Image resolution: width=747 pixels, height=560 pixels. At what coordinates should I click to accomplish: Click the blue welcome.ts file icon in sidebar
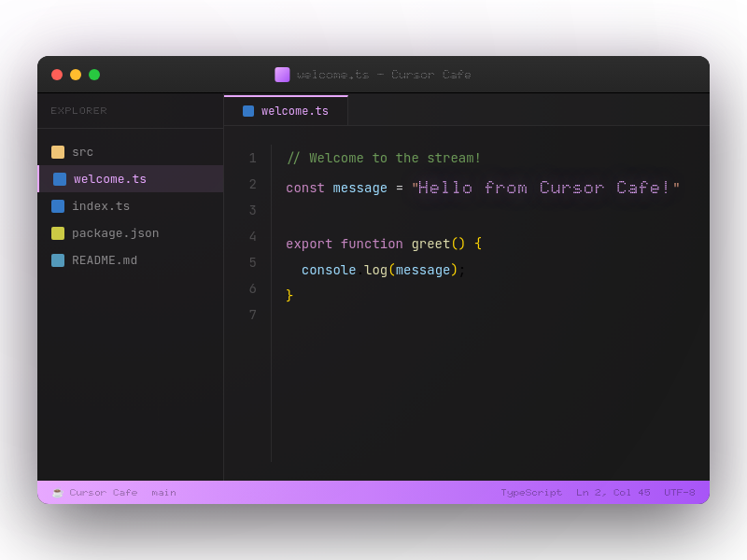59,178
